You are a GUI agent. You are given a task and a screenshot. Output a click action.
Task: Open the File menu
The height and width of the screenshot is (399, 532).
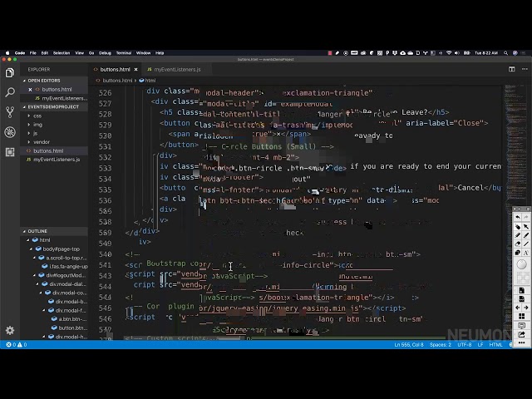pyautogui.click(x=33, y=53)
